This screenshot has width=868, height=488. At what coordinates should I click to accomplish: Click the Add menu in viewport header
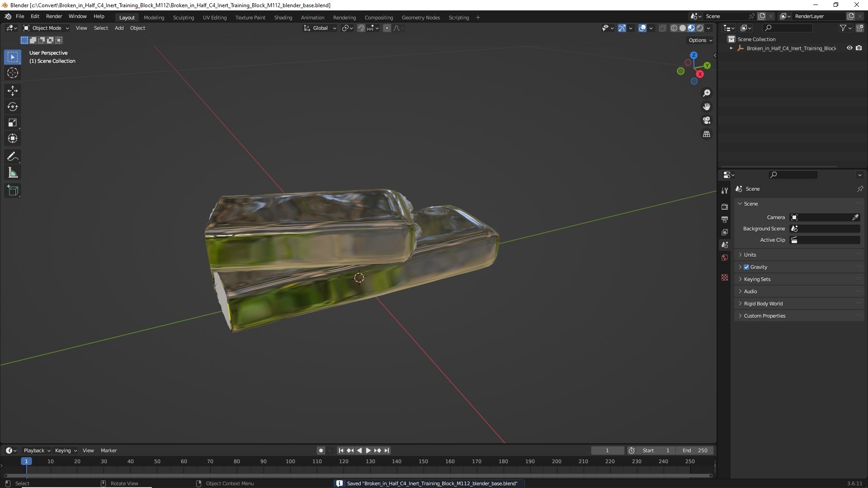[x=119, y=28]
